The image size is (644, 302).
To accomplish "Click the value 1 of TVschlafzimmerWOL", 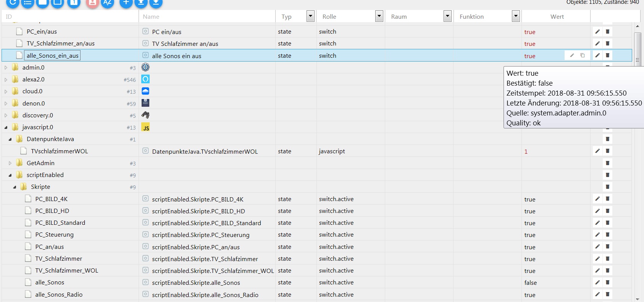I will (526, 151).
